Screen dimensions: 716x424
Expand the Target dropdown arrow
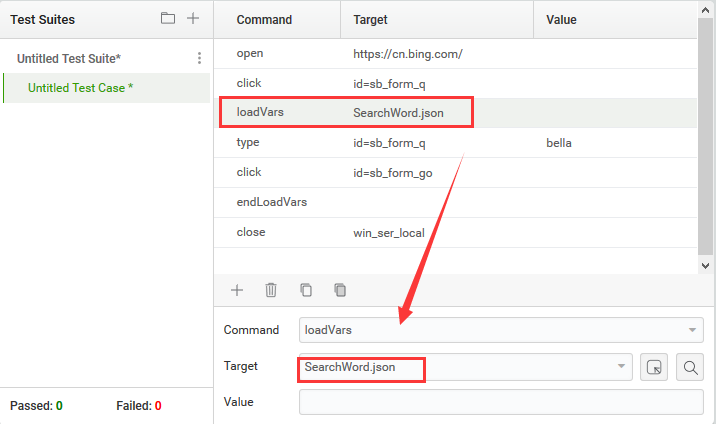pyautogui.click(x=623, y=367)
